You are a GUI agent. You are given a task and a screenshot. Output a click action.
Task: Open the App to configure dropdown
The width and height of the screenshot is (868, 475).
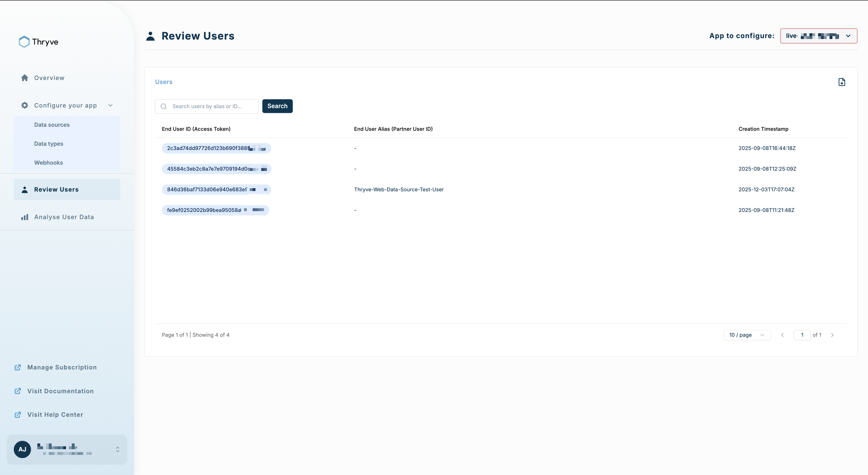[x=818, y=36]
